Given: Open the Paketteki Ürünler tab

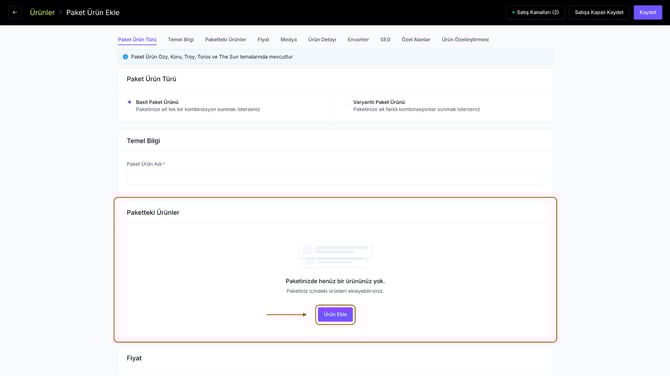Looking at the screenshot, I should pos(226,39).
